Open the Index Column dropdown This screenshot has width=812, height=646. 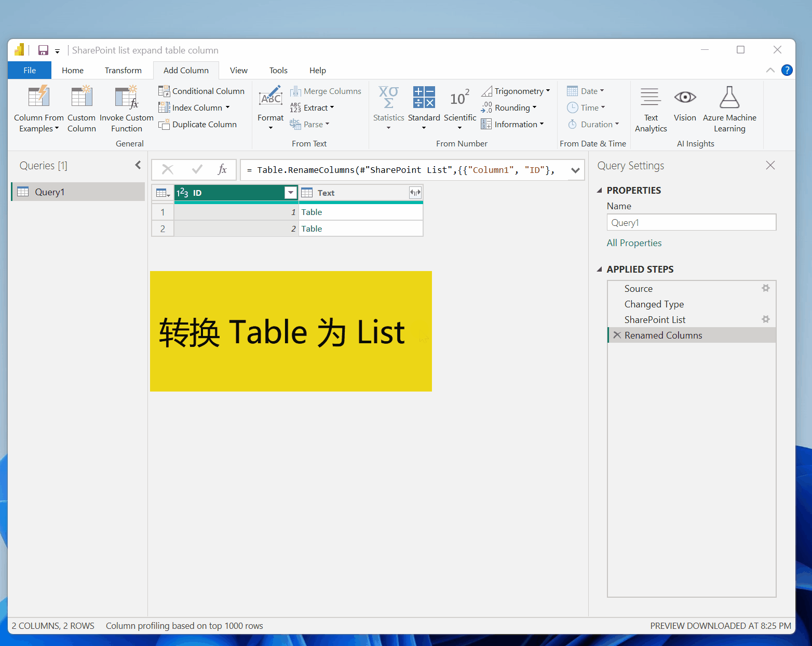pos(227,107)
